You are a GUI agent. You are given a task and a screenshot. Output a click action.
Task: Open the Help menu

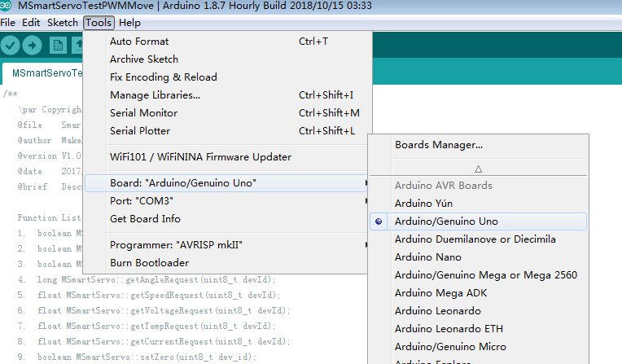(129, 23)
